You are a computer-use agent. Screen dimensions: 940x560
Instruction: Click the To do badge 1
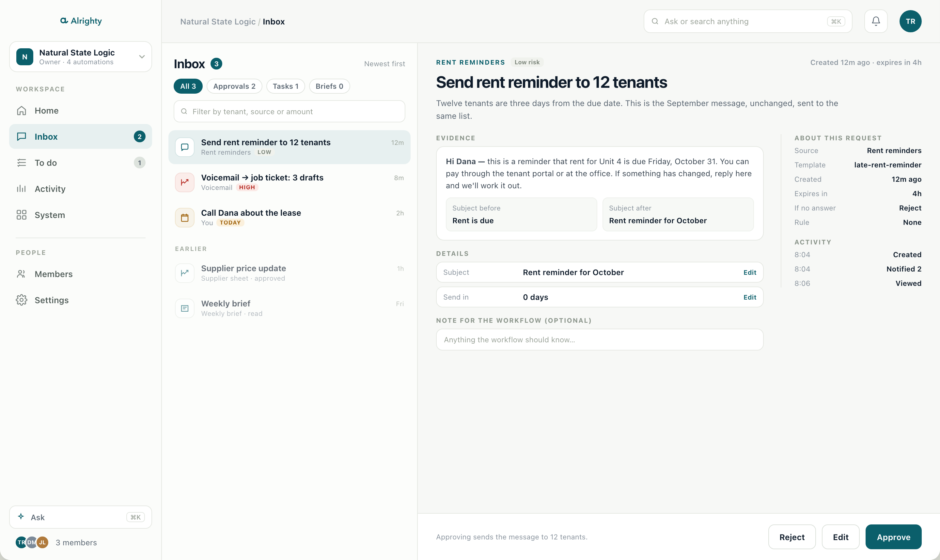click(140, 163)
